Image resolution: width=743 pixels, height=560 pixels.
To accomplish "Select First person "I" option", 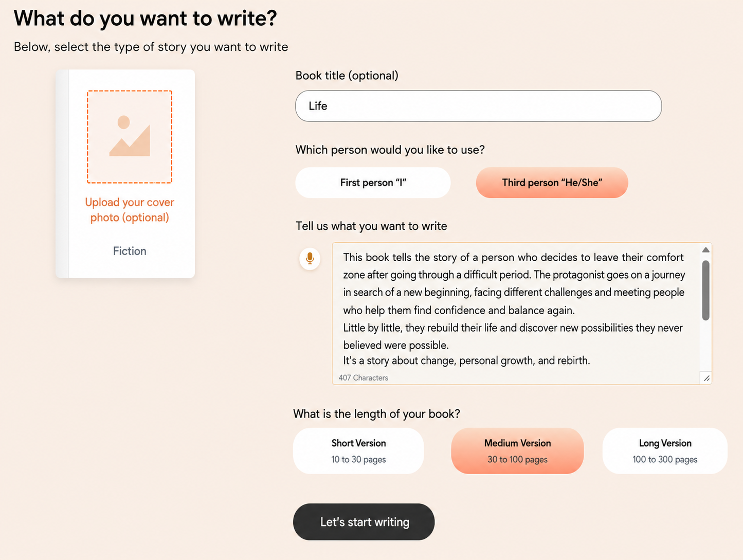I will click(373, 183).
